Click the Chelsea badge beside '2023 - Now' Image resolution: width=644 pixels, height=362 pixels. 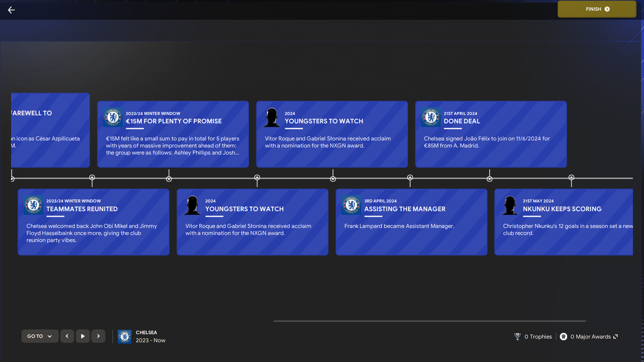tap(124, 336)
